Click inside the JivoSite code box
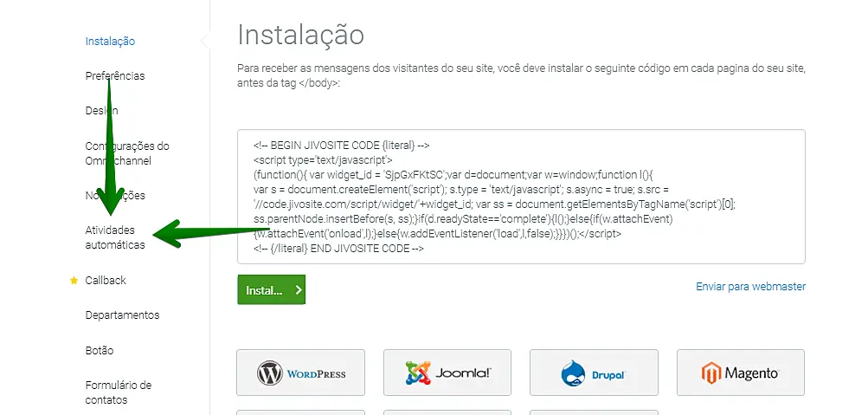This screenshot has height=415, width=868. 521,197
